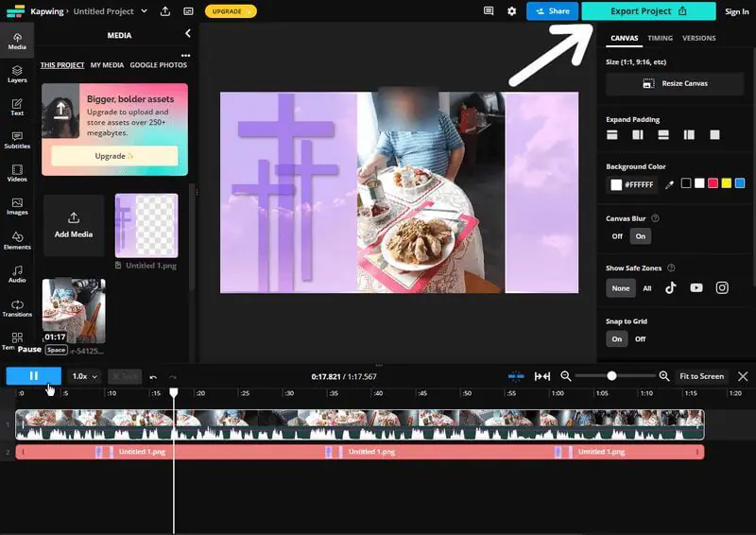Image resolution: width=756 pixels, height=535 pixels.
Task: Click the trim-to-fit timeline icon
Action: [542, 376]
